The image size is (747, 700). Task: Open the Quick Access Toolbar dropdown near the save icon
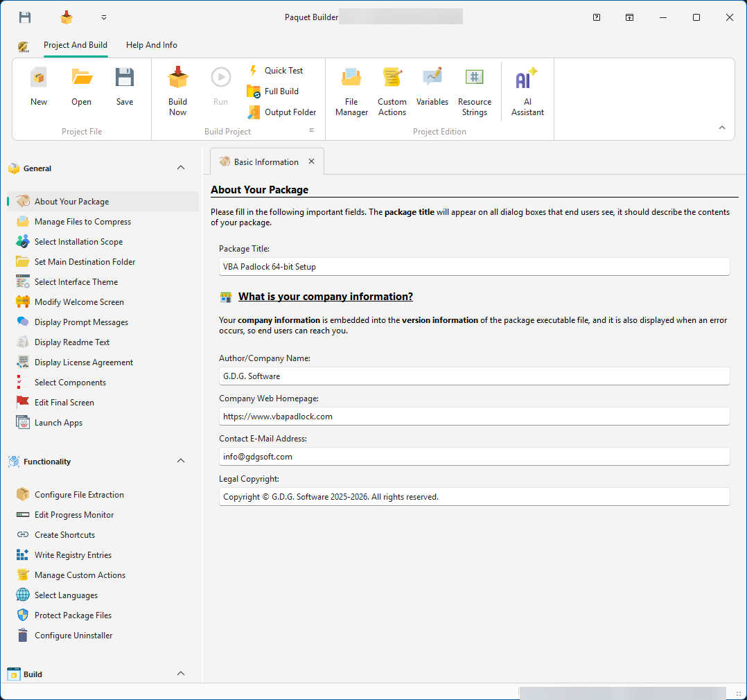pyautogui.click(x=104, y=17)
